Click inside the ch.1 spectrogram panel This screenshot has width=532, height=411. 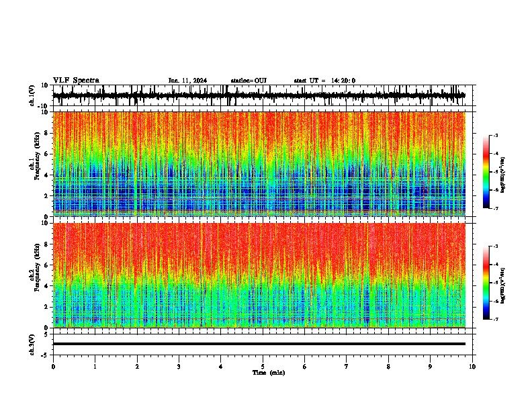click(x=259, y=164)
